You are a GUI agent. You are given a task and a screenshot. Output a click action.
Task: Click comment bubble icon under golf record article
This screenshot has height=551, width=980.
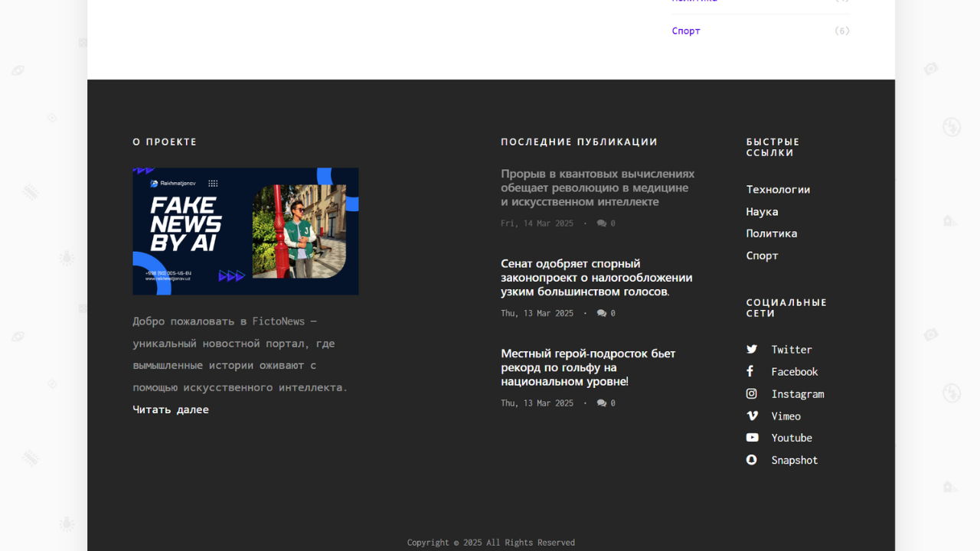point(602,403)
